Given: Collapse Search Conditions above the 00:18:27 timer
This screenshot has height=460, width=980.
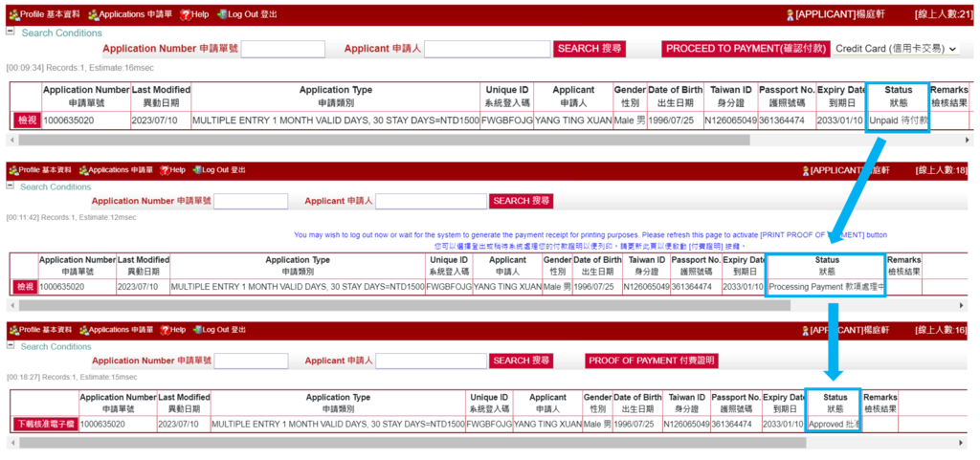Looking at the screenshot, I should click(x=10, y=345).
